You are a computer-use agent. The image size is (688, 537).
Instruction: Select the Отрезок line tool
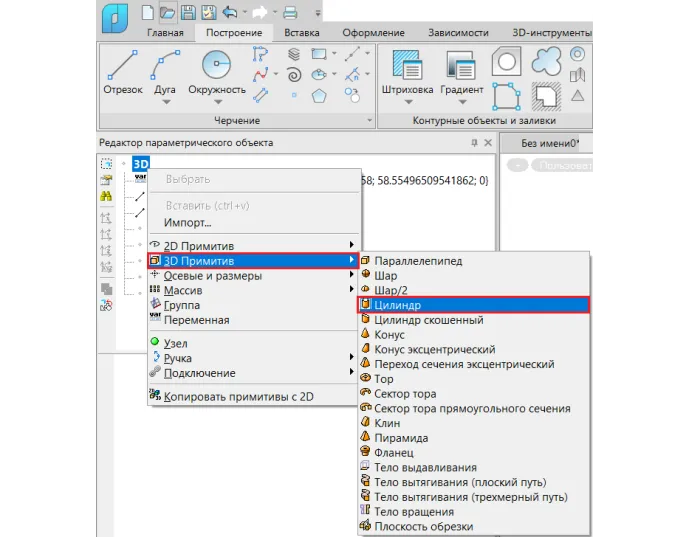(123, 72)
